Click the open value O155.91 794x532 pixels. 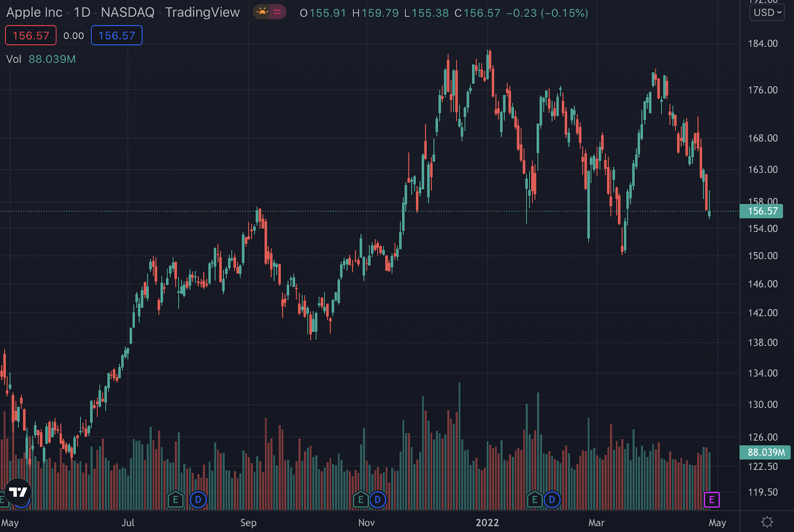click(323, 13)
